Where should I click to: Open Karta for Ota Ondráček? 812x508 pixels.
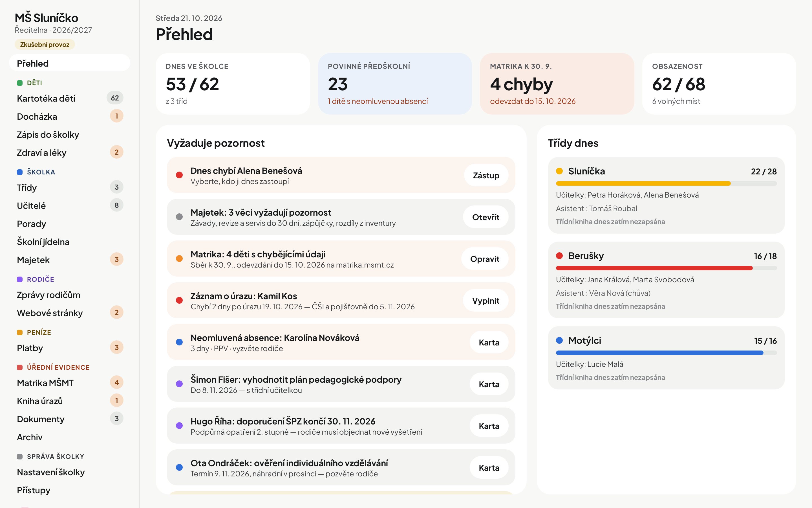(x=489, y=468)
